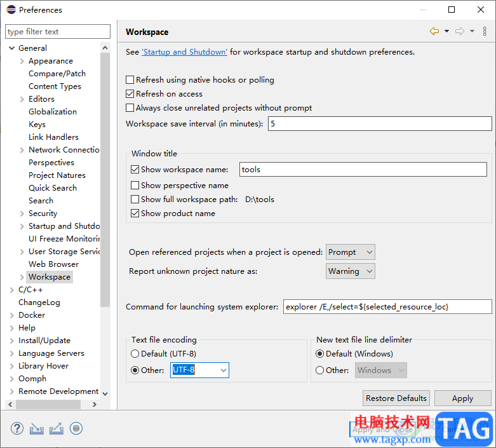Click tree horizontal scroll right arrow

pyautogui.click(x=94, y=404)
